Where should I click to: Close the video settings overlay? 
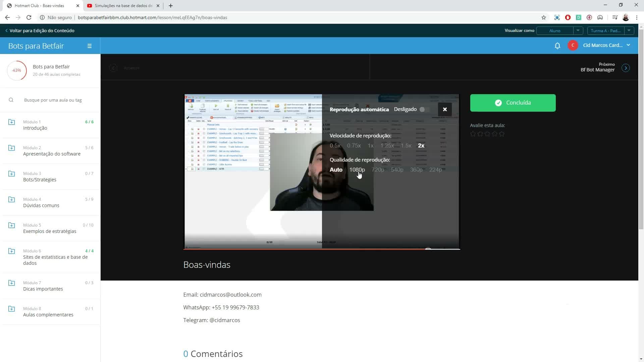[445, 109]
